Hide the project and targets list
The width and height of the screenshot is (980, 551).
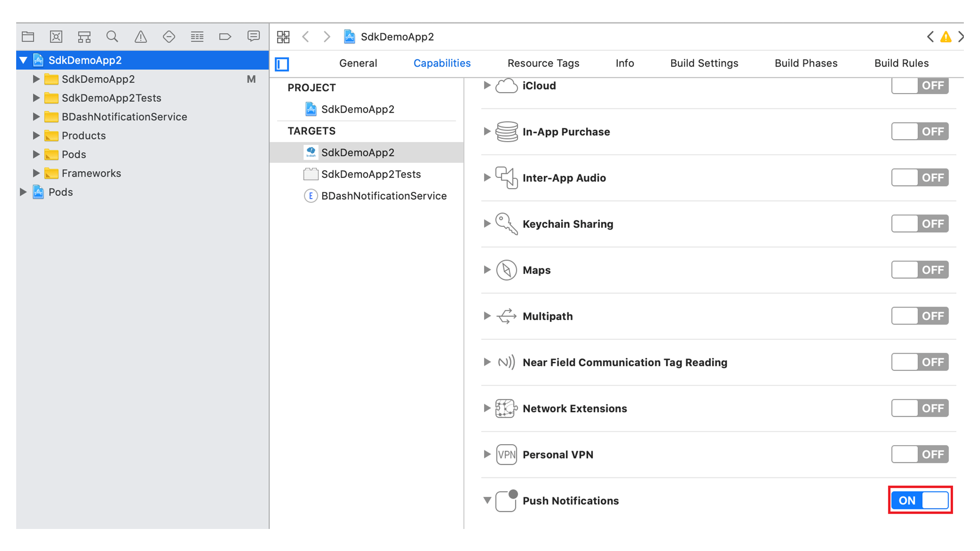tap(282, 64)
